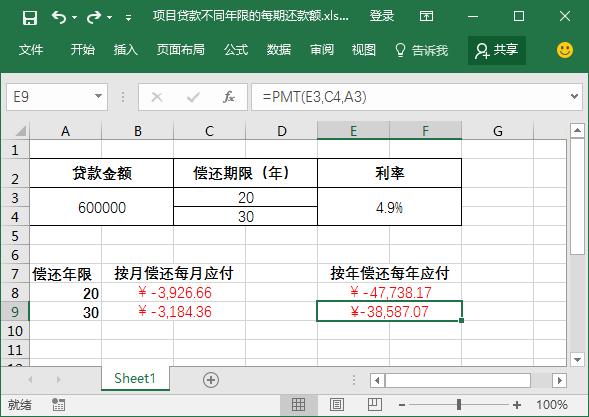Click the cell showing ¥-3,184.36

tap(174, 312)
